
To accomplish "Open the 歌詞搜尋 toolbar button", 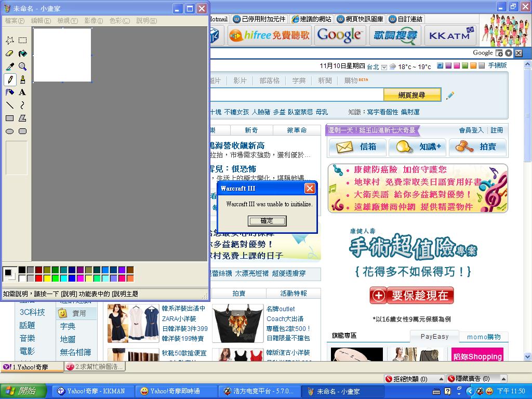I will point(395,35).
